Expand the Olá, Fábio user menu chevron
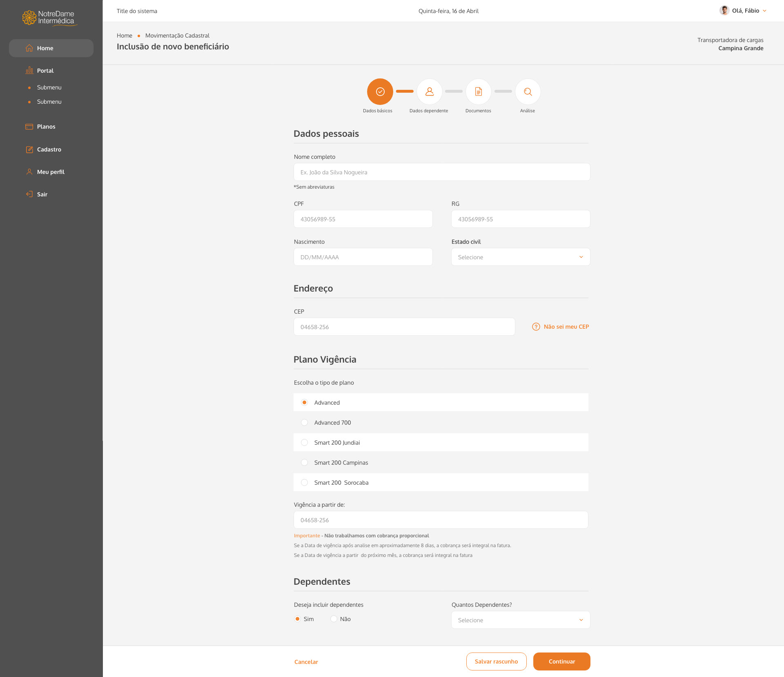This screenshot has width=784, height=677. coord(764,11)
